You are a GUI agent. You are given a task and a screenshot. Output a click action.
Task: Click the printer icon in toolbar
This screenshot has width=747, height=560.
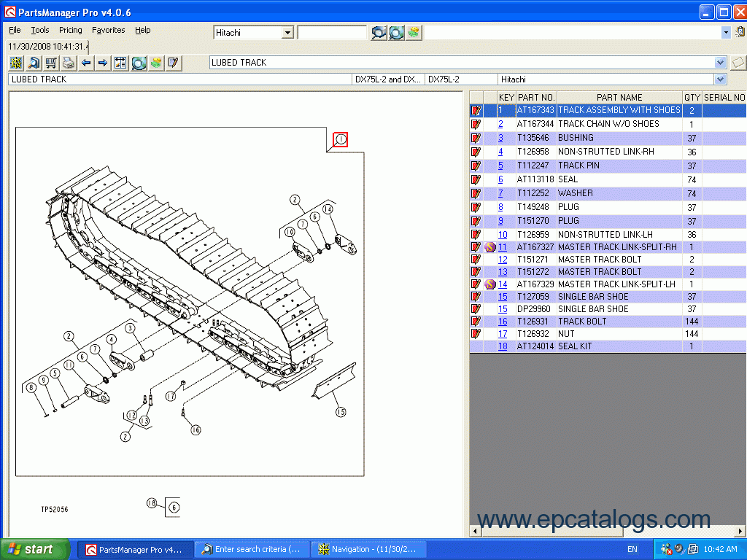pyautogui.click(x=69, y=63)
